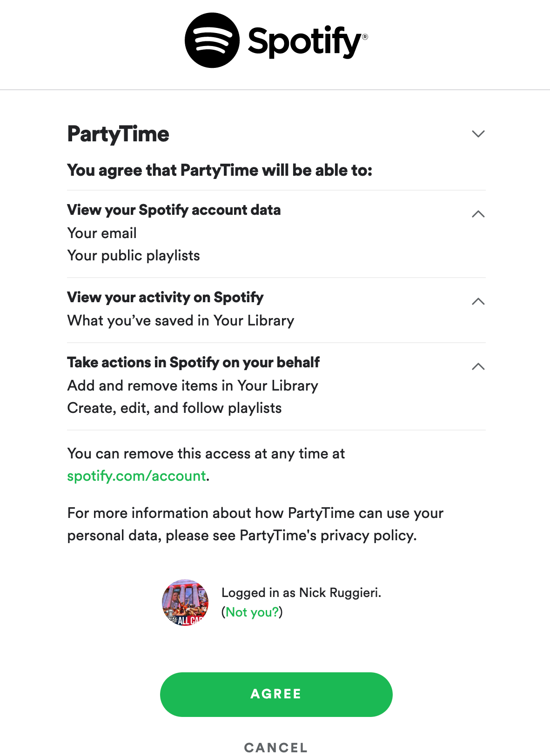This screenshot has width=550, height=756.
Task: Click Your public playlists permission entry
Action: (134, 255)
